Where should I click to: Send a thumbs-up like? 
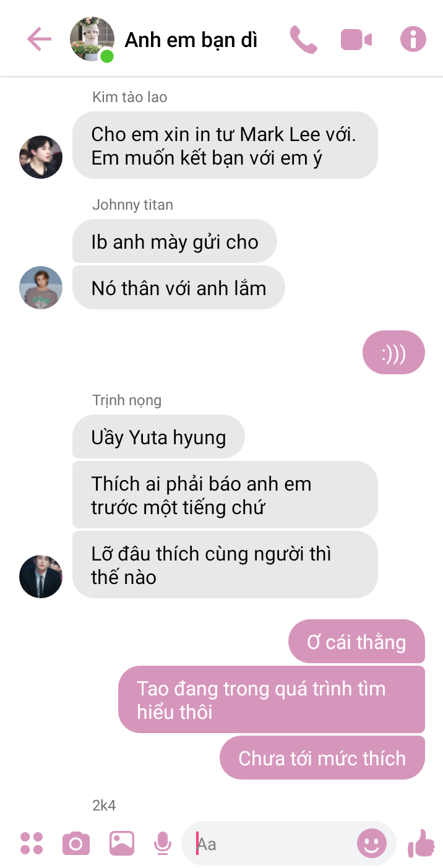point(421,843)
